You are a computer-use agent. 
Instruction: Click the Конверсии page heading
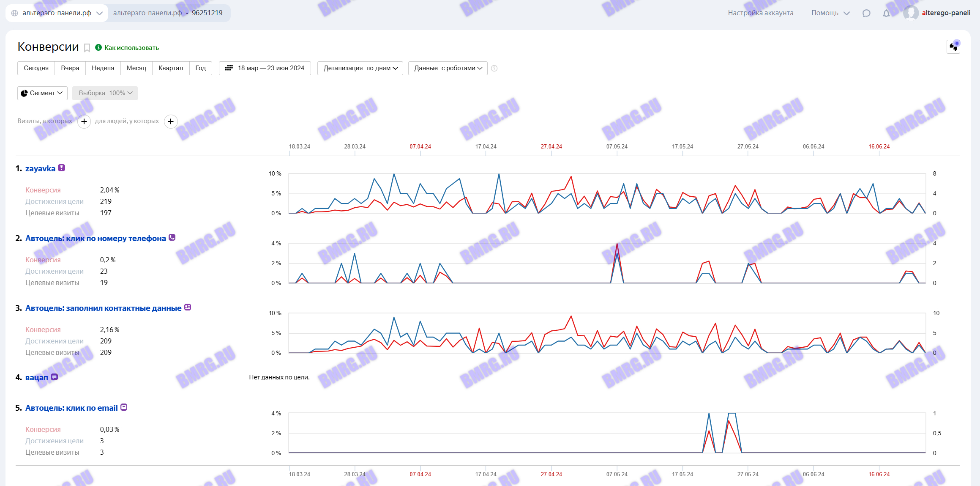[48, 47]
